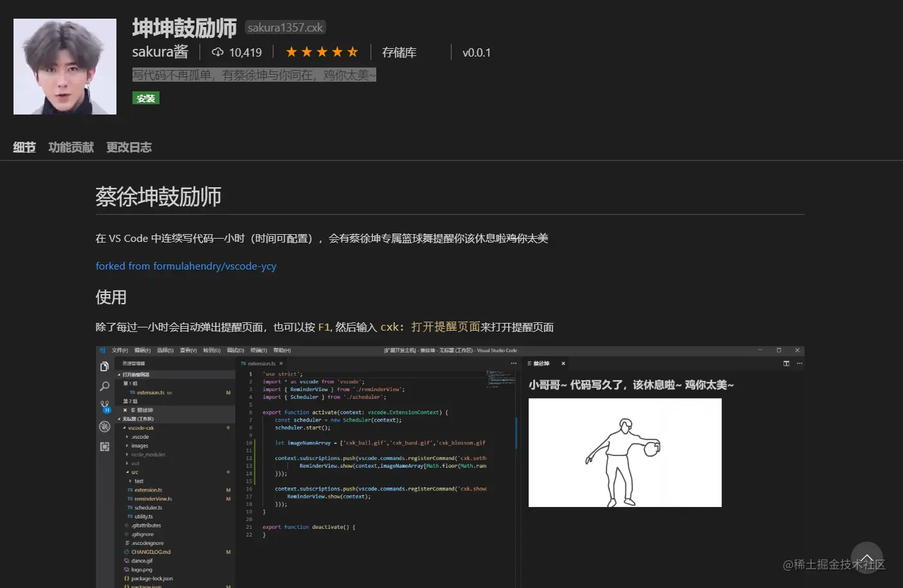903x588 pixels.
Task: Click the sakura1357.cxk identifier badge
Action: pos(286,28)
